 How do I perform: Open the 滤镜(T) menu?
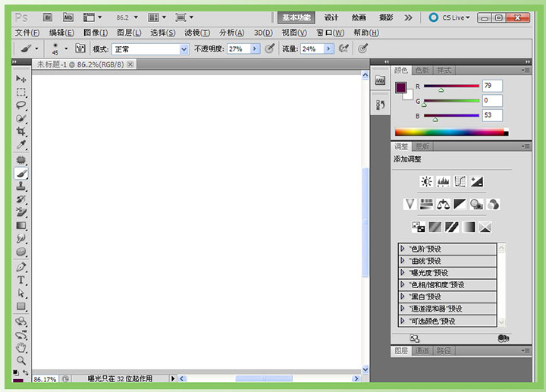(197, 33)
